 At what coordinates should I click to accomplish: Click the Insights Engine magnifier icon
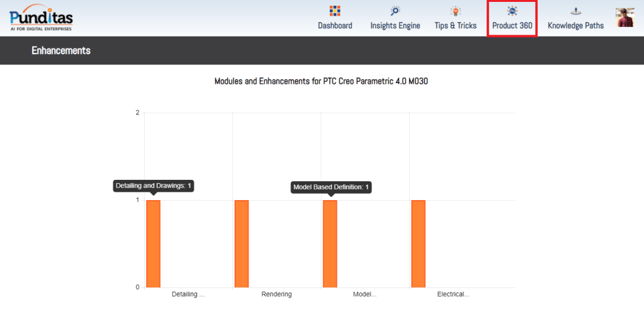pos(395,11)
